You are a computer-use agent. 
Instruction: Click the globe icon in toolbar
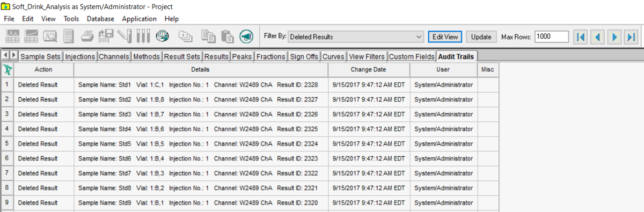tap(162, 36)
